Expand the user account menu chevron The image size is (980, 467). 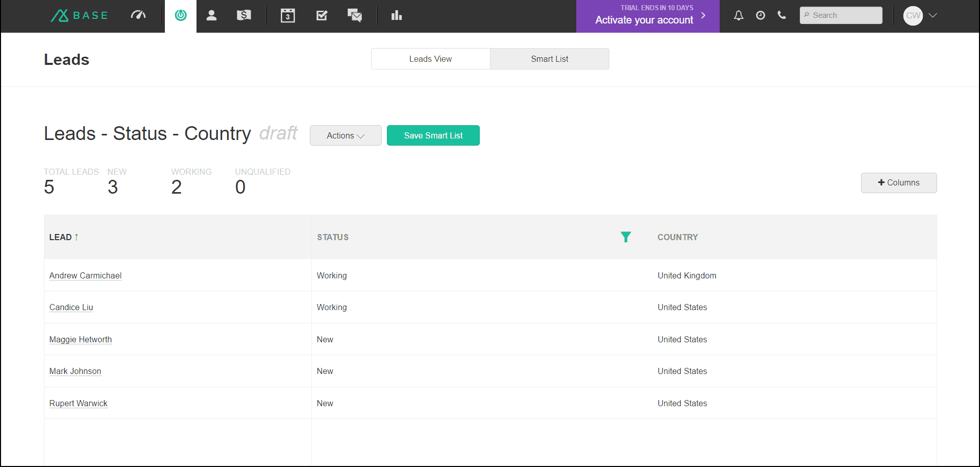point(933,15)
